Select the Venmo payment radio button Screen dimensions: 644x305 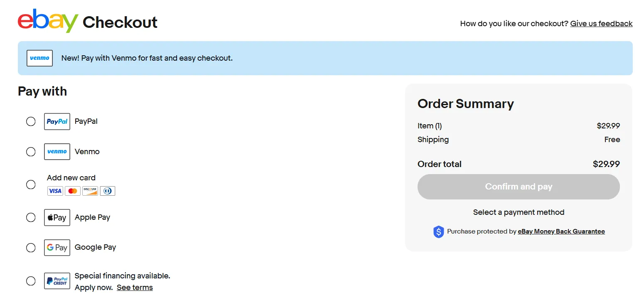31,152
